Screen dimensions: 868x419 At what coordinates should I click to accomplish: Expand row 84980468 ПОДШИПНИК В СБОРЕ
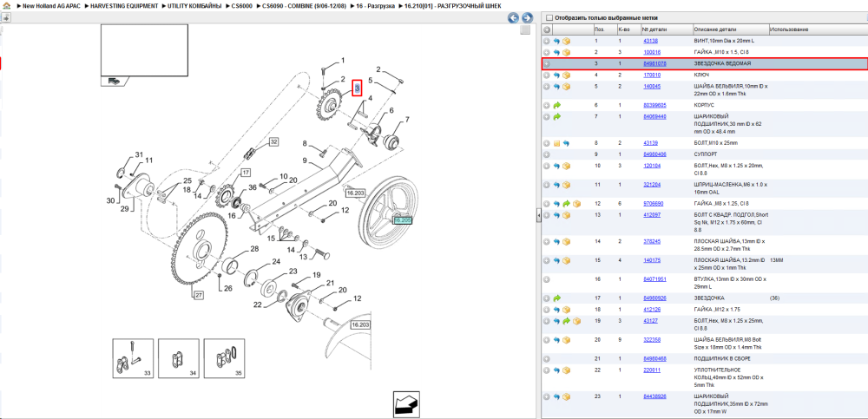546,358
